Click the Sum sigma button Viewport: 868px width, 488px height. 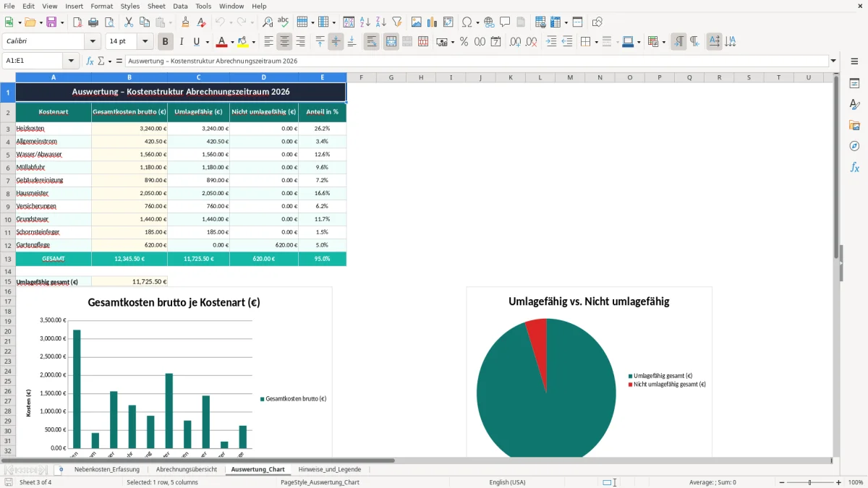pyautogui.click(x=101, y=61)
